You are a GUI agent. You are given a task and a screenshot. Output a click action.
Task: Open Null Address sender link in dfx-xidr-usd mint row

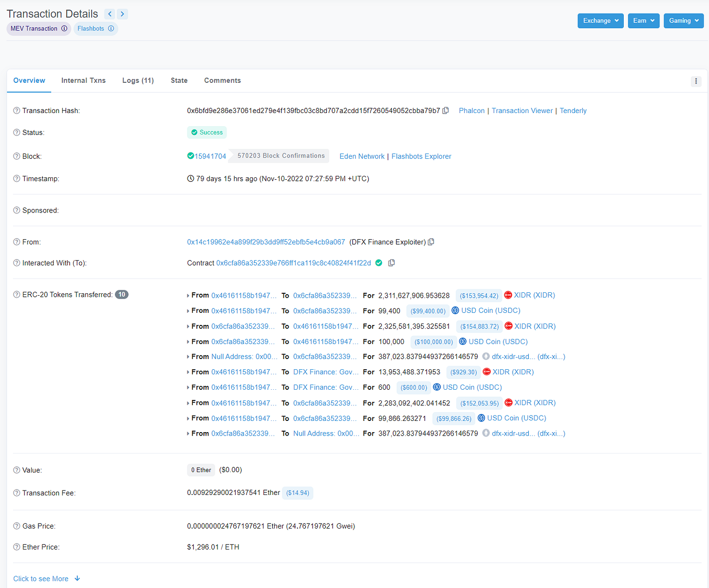coord(244,357)
